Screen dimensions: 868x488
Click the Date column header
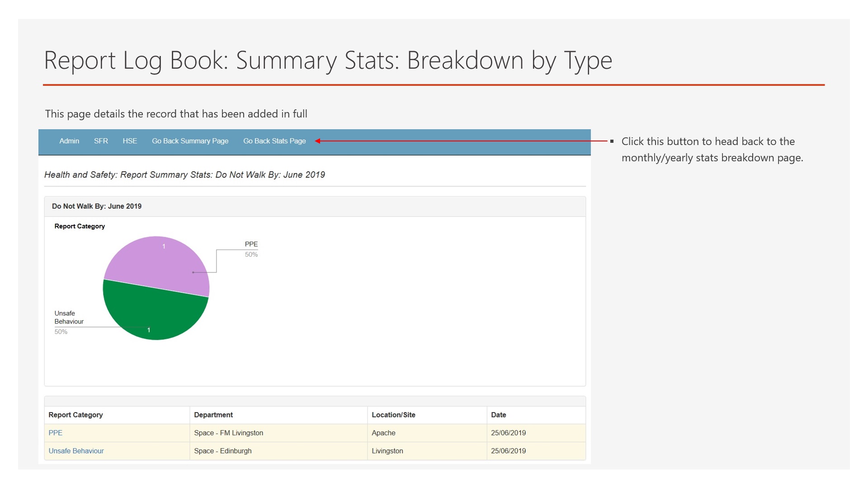coord(498,414)
